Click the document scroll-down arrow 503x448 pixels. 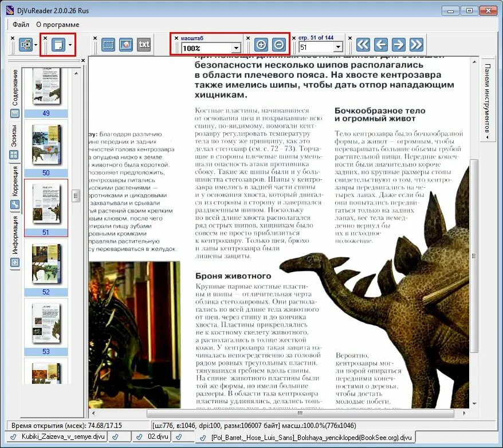tap(474, 404)
